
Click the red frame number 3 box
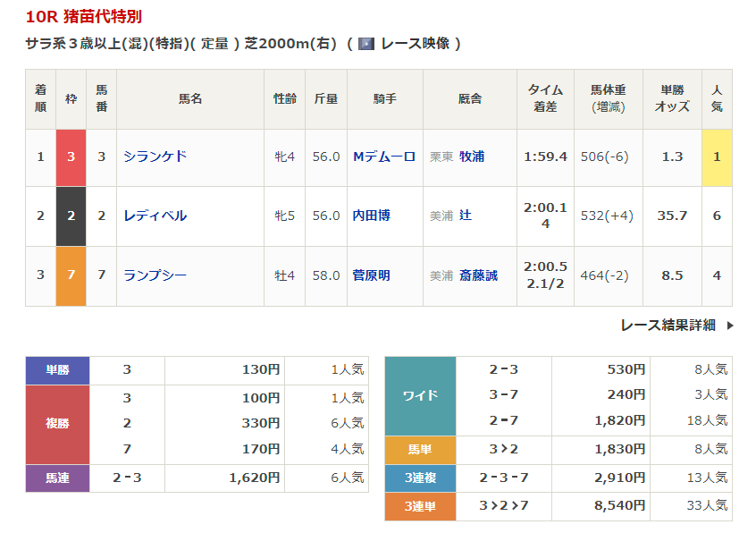pyautogui.click(x=71, y=157)
